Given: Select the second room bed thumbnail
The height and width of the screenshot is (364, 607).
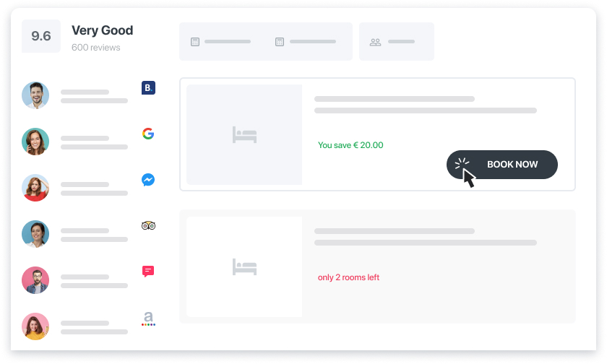Looking at the screenshot, I should click(244, 267).
